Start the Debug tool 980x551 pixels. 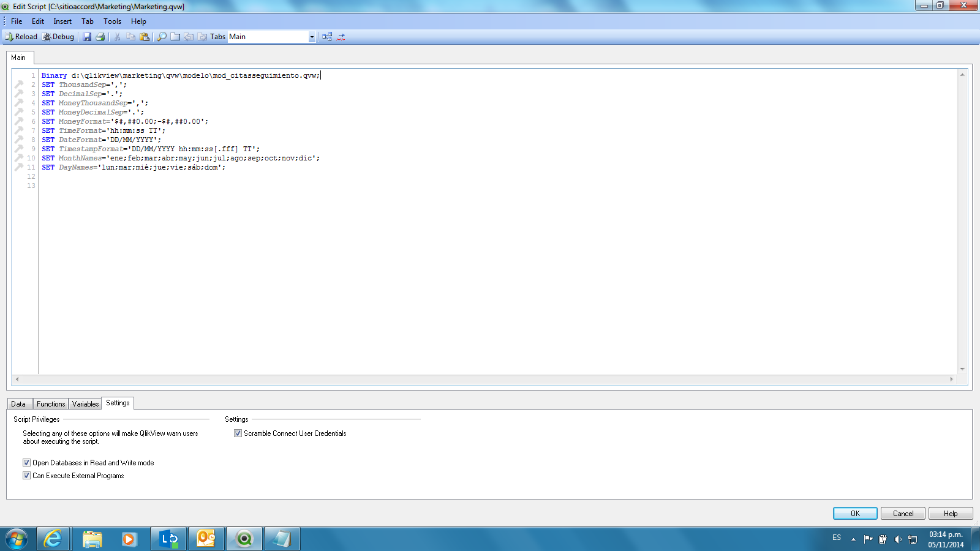[x=59, y=37]
